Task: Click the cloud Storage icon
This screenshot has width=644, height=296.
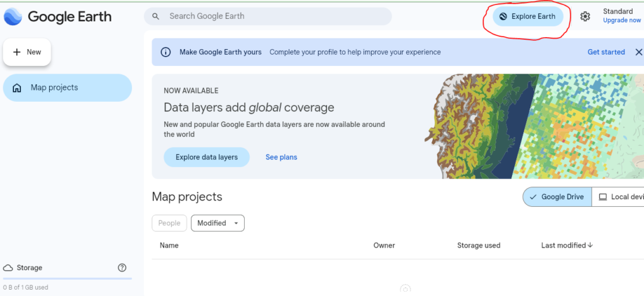Action: pyautogui.click(x=8, y=268)
